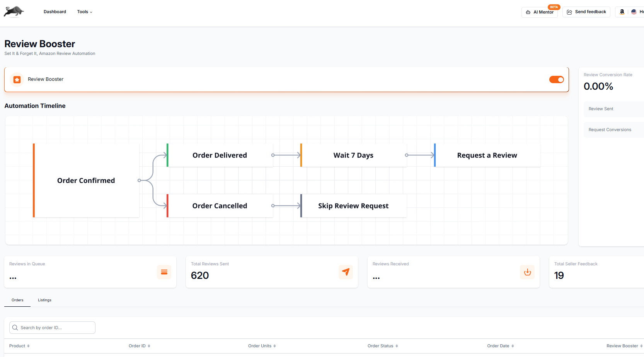Click the Reviews in Queue stack icon

click(x=164, y=272)
